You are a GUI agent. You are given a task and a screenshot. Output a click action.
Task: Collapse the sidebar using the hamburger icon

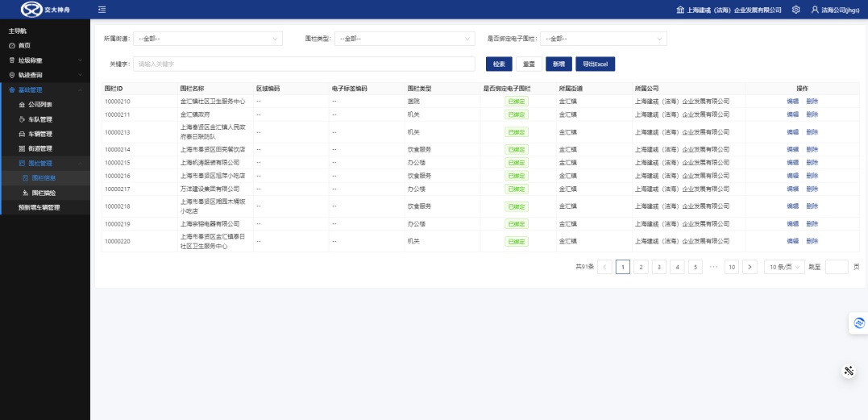pyautogui.click(x=102, y=10)
